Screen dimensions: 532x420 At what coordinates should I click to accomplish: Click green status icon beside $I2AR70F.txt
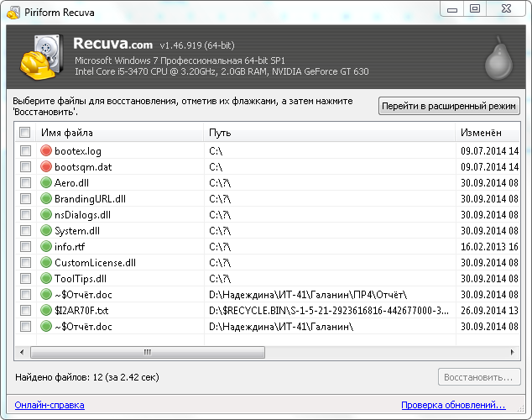coord(46,311)
